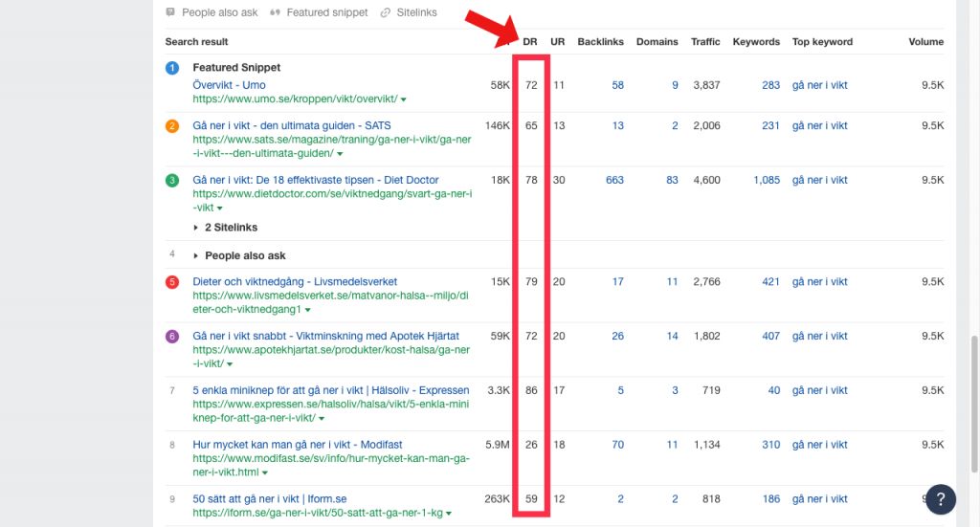Open dropdown arrow next to iform.se URL
This screenshot has width=980, height=527.
coord(449,514)
